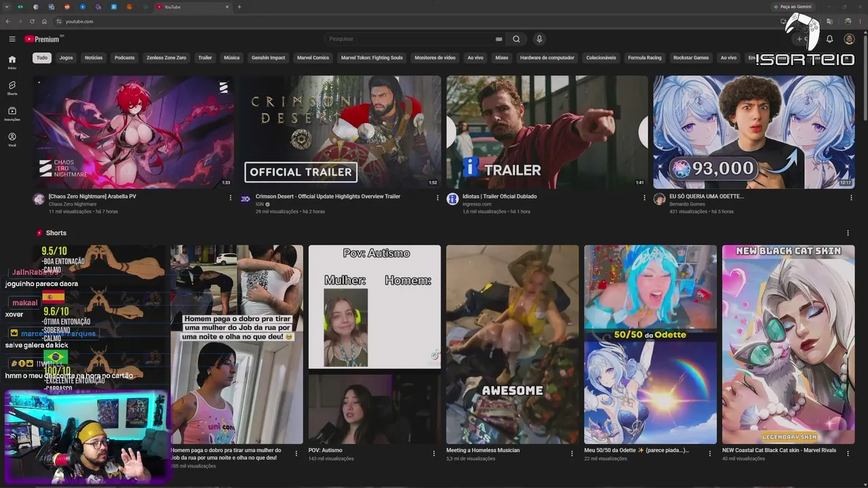Open the 93,000 Odette video thumbnail
The image size is (868, 488).
point(754,131)
